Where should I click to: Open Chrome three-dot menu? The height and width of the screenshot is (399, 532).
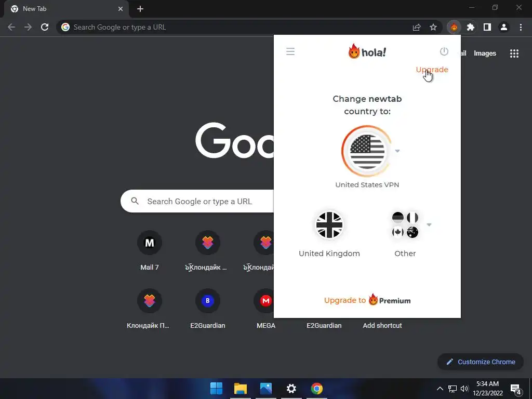pyautogui.click(x=521, y=27)
